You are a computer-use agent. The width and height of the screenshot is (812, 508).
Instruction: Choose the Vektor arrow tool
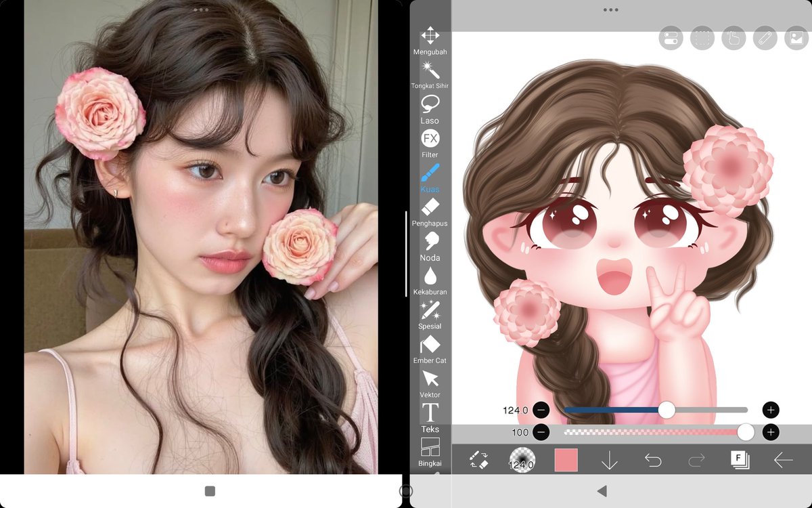coord(430,383)
